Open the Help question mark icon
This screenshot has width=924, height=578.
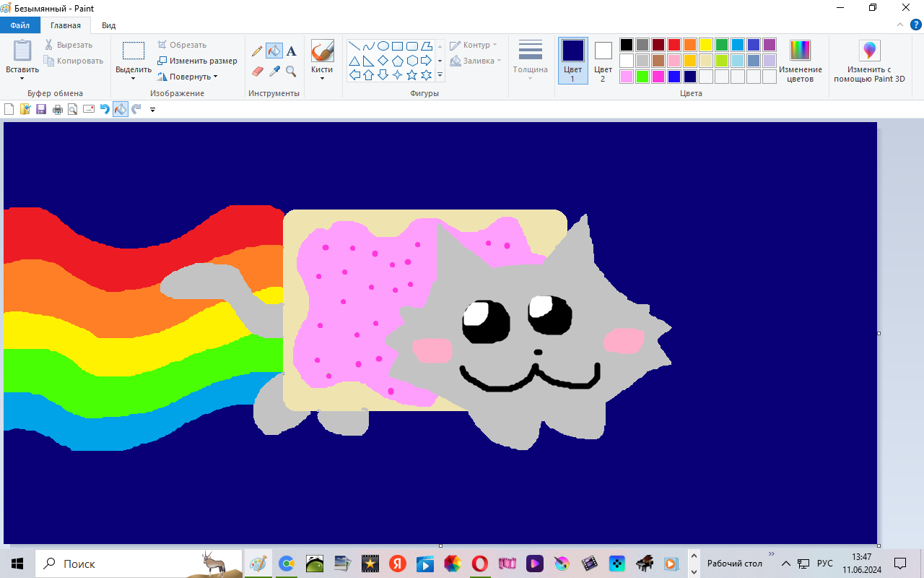coord(916,25)
